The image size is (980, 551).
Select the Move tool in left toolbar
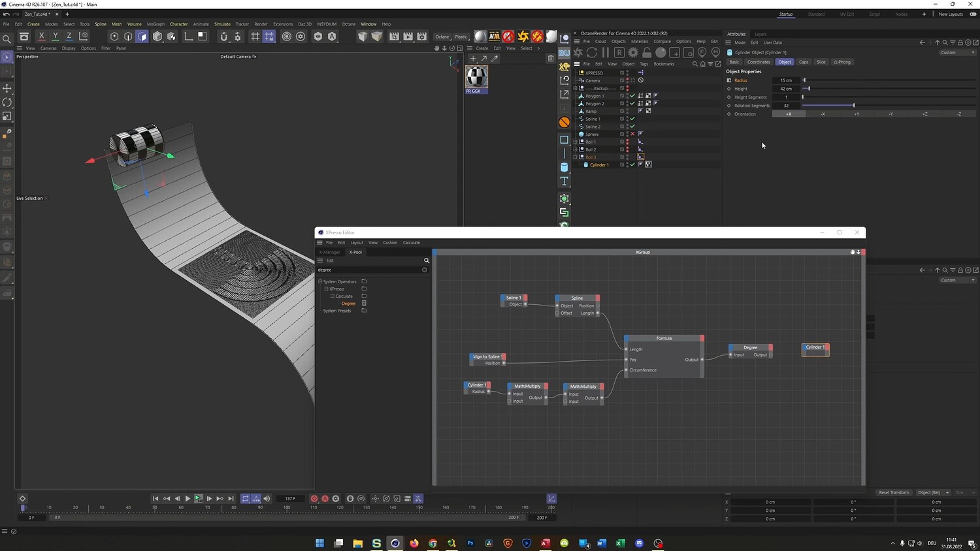pyautogui.click(x=7, y=88)
